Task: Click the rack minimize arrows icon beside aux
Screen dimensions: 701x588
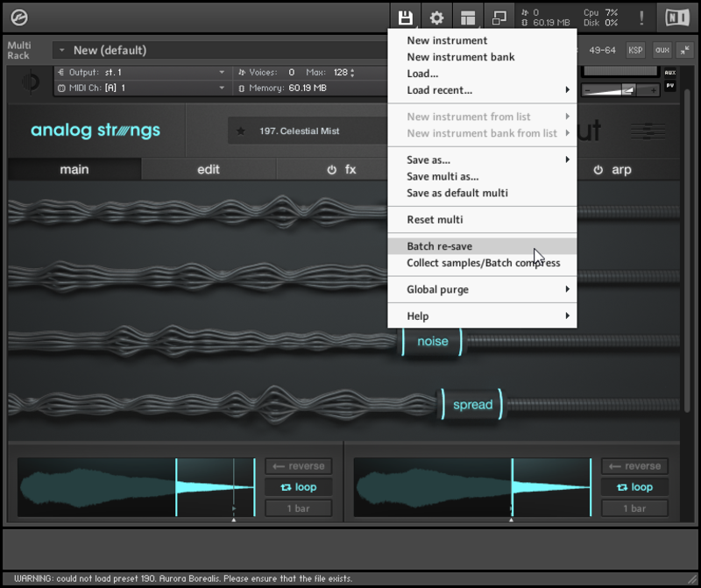Action: (684, 50)
